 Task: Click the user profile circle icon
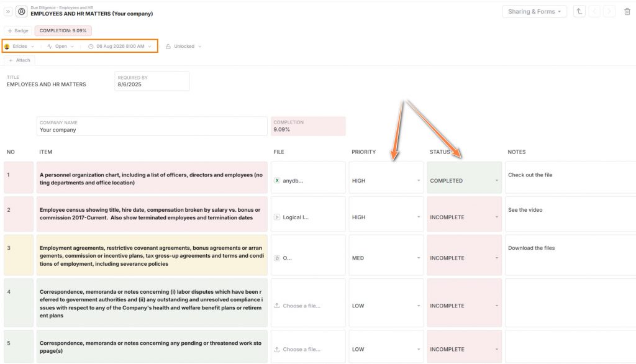coord(22,11)
